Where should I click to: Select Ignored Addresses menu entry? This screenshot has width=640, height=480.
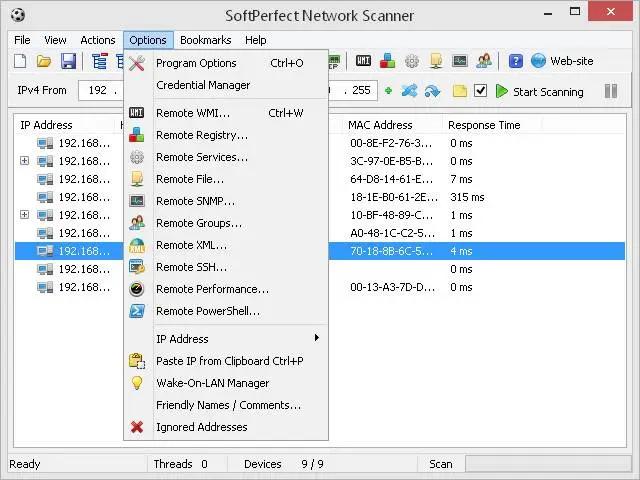(226, 427)
